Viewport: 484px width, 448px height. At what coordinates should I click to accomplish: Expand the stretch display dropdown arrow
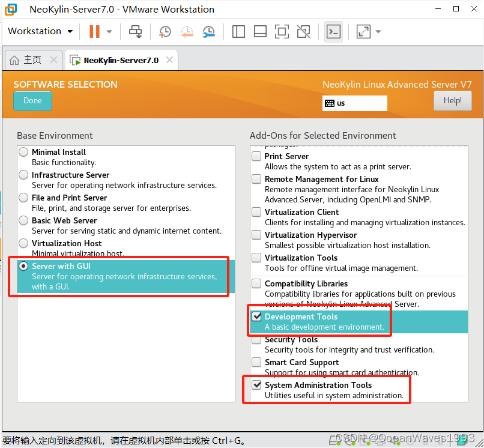click(x=378, y=31)
